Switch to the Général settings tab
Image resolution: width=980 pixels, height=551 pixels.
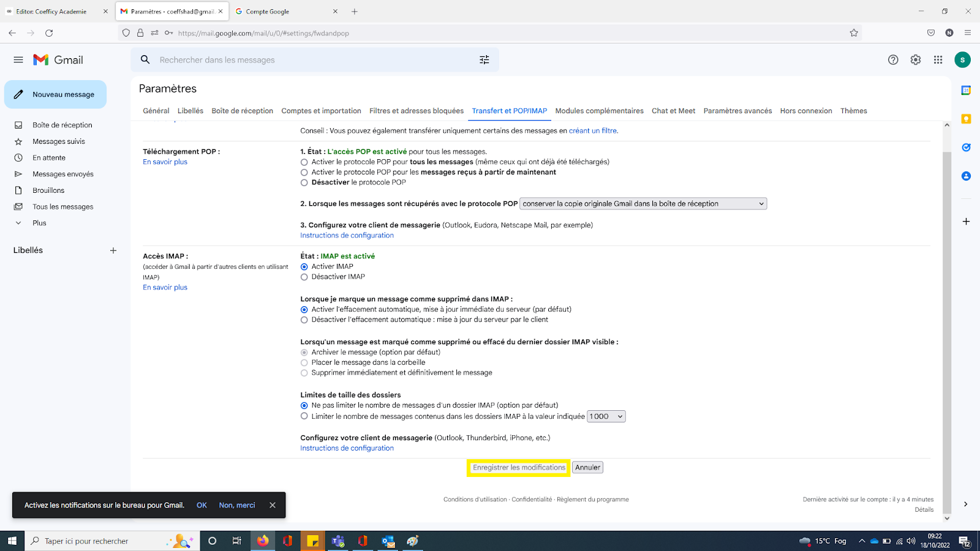click(x=156, y=111)
